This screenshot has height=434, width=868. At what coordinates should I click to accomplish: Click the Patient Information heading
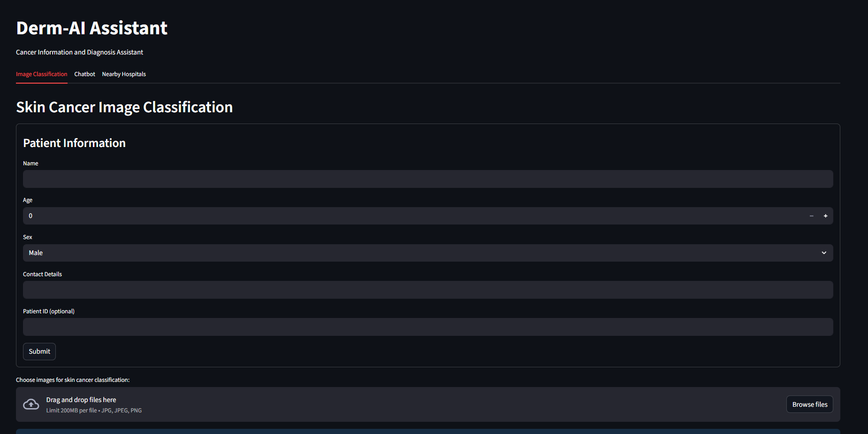coord(74,143)
